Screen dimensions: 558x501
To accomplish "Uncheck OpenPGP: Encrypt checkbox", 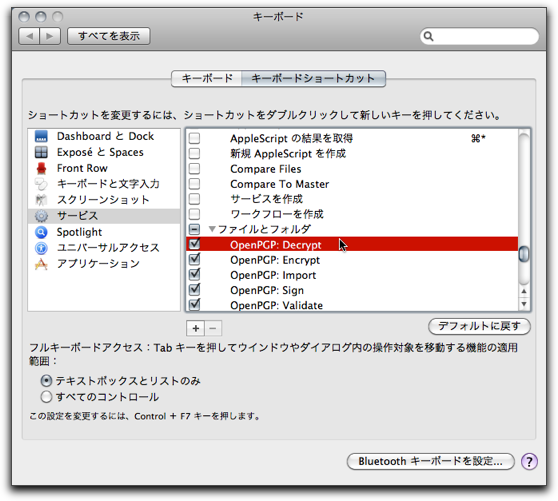I will pyautogui.click(x=194, y=259).
